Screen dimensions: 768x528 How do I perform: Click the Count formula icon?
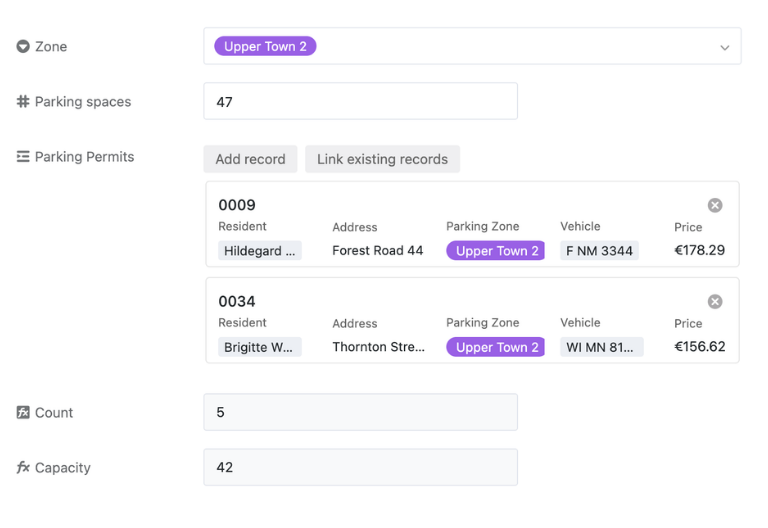tap(23, 412)
